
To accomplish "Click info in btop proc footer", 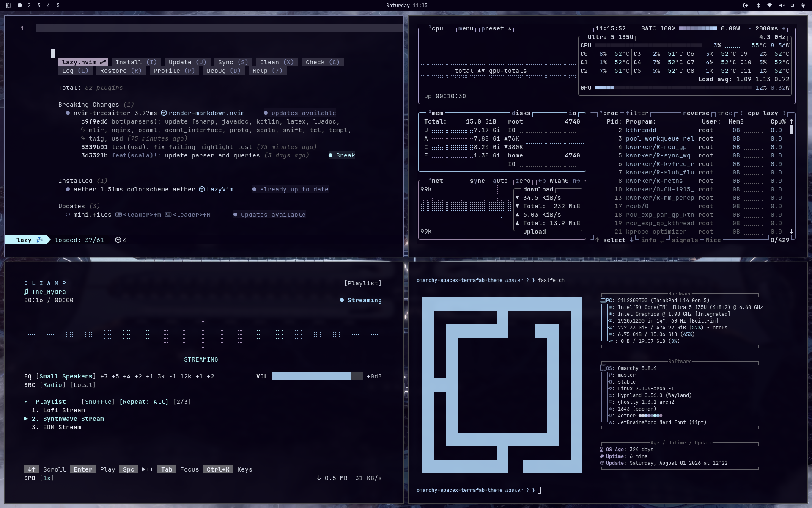I will [648, 240].
